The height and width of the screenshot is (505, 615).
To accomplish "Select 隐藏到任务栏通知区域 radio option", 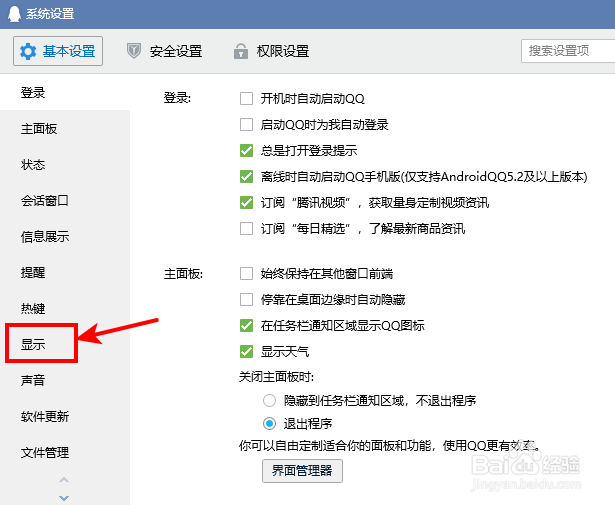I will pyautogui.click(x=269, y=401).
